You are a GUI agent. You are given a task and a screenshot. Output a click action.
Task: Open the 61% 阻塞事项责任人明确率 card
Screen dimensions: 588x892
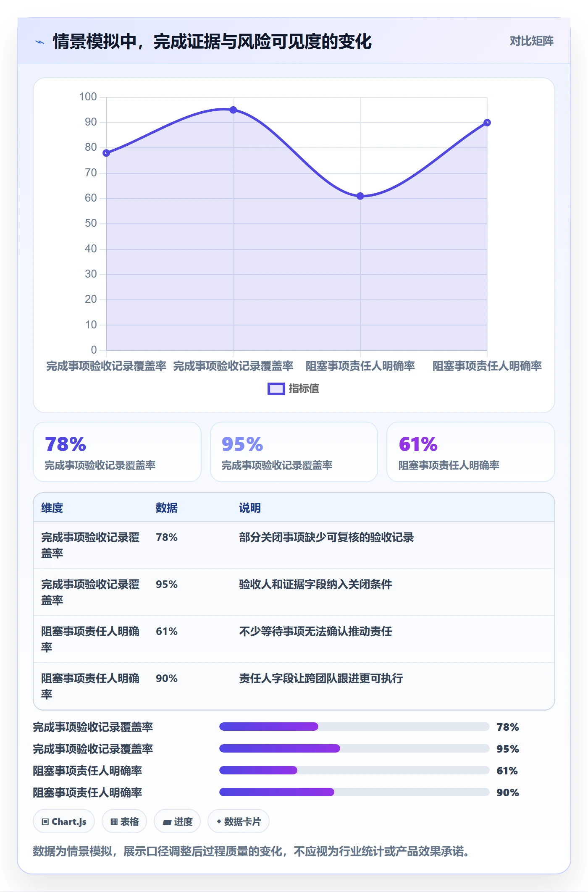[x=471, y=452]
